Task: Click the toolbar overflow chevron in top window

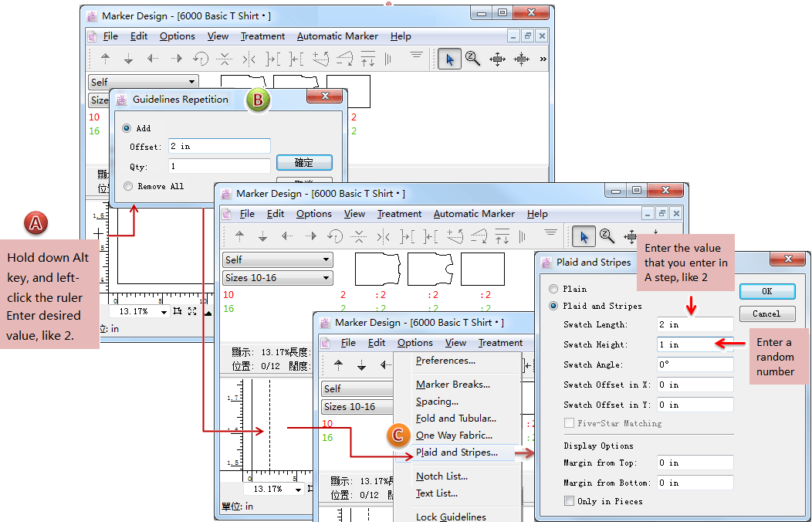Action: pos(543,59)
